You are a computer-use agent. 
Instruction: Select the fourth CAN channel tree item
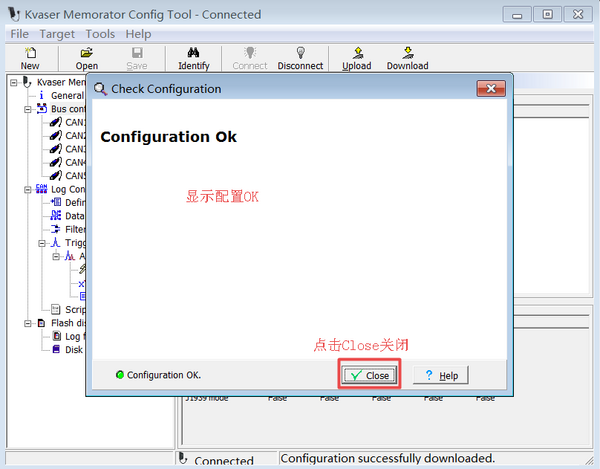tap(75, 163)
